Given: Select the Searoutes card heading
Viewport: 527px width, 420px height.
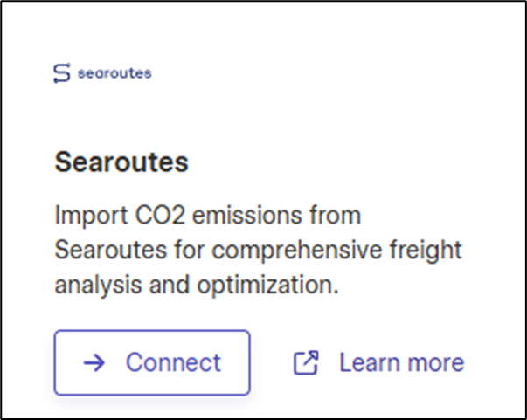Looking at the screenshot, I should point(121,162).
